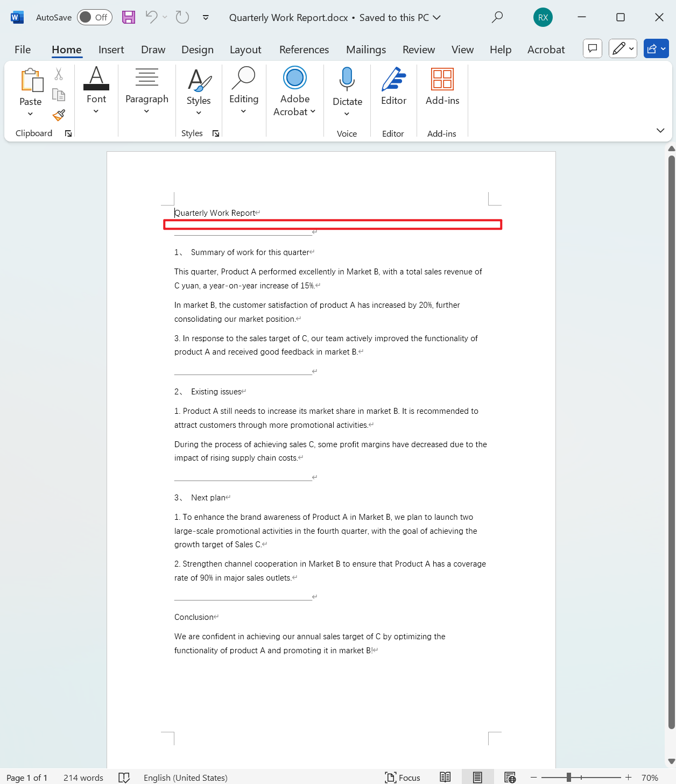Viewport: 676px width, 784px height.
Task: Open the Adobe Acrobat menu
Action: [x=294, y=90]
